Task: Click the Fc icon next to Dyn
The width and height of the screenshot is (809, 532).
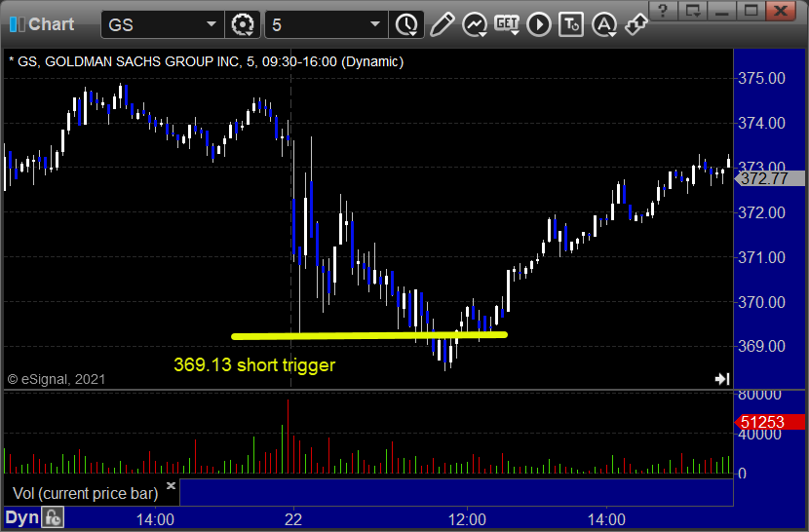Action: pyautogui.click(x=53, y=517)
